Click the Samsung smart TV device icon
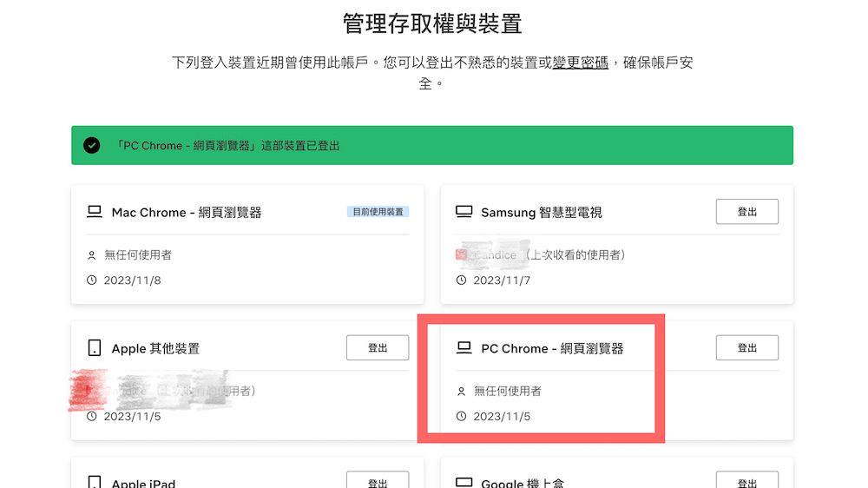Viewport: 868px width, 488px height. pos(464,212)
